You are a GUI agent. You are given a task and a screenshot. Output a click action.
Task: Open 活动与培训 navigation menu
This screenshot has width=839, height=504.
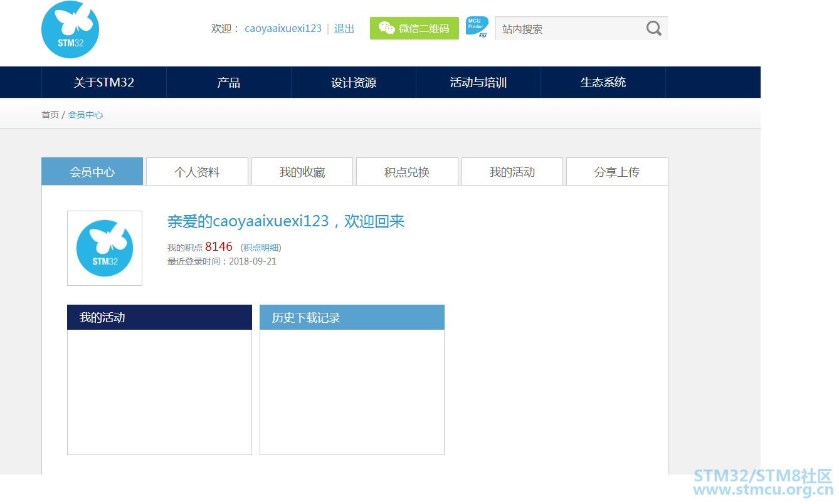[x=478, y=82]
